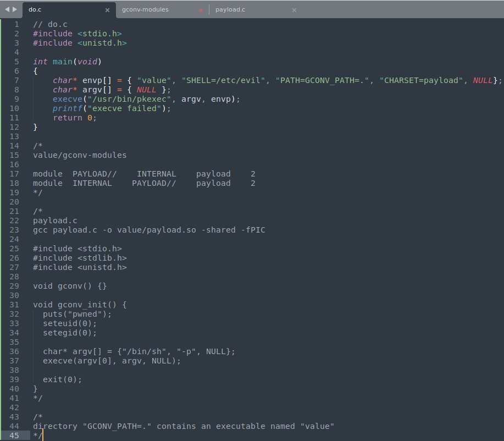The height and width of the screenshot is (441, 504).
Task: Click "return" keyword on line 11
Action: pyautogui.click(x=68, y=118)
